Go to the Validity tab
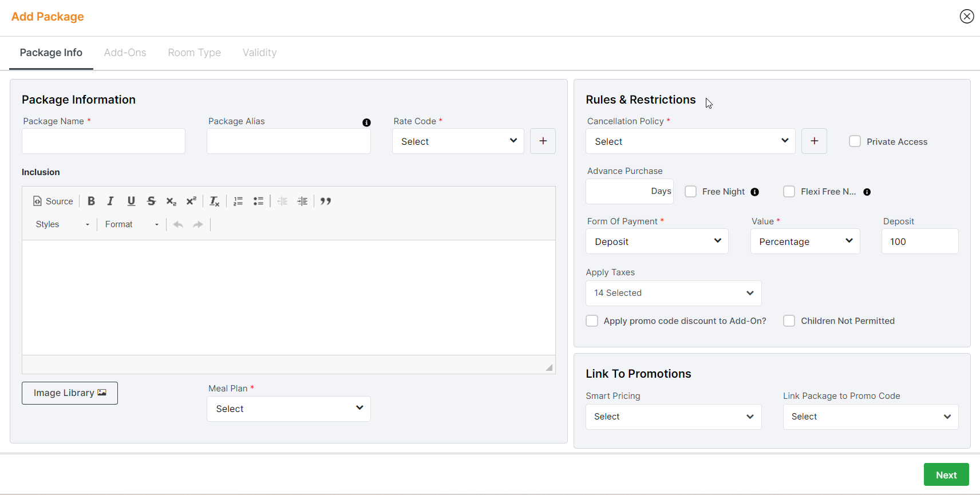Screen dimensions: 980x495 click(259, 53)
